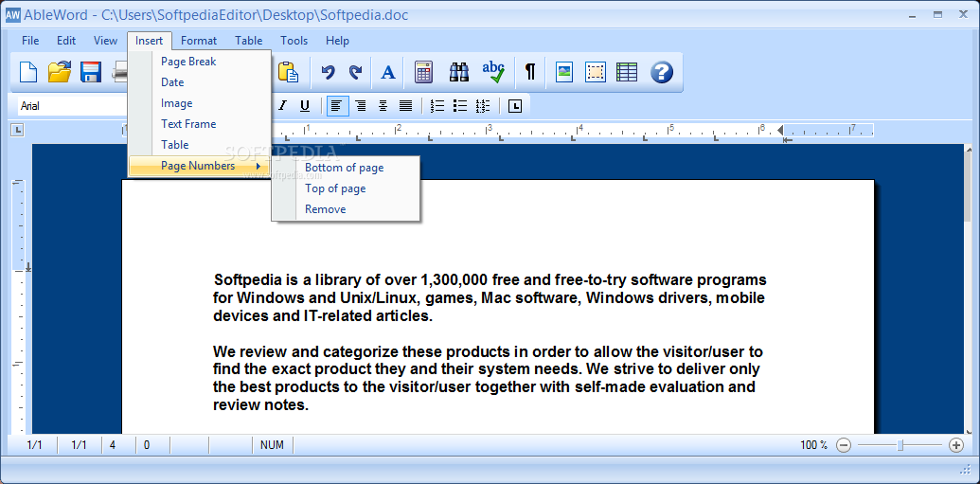Open the View menu

(106, 41)
